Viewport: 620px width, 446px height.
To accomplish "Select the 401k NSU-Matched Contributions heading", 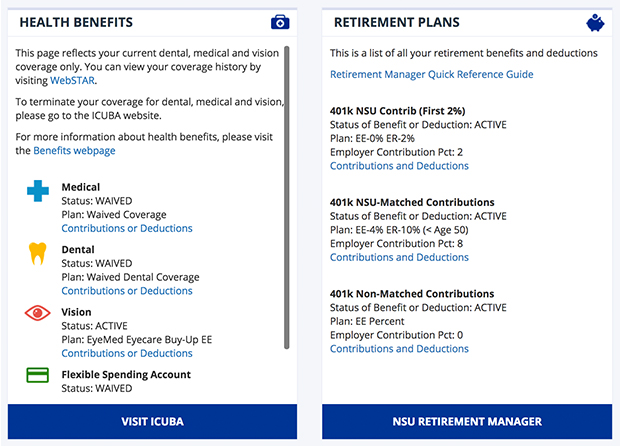I will [412, 202].
